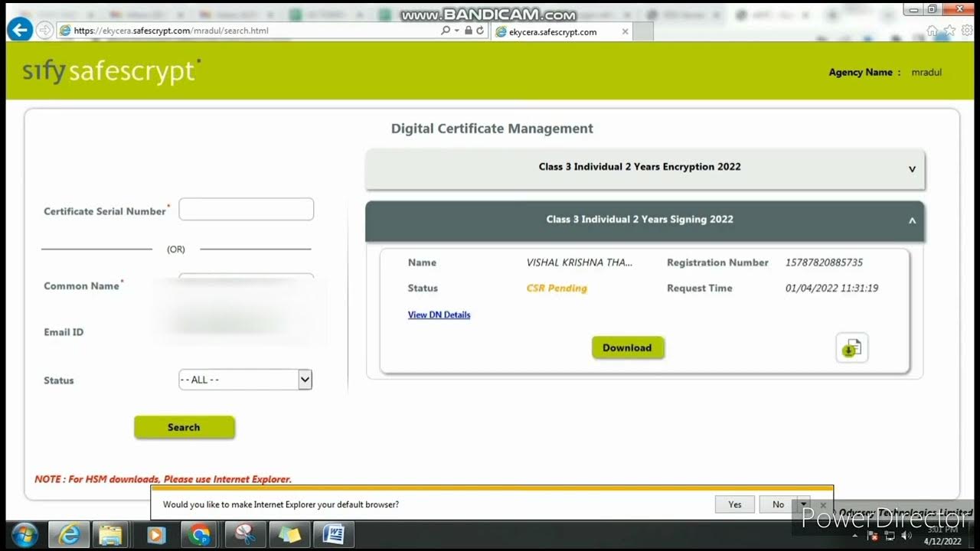980x551 pixels.
Task: Click the search magnifier in address bar
Action: tap(446, 31)
